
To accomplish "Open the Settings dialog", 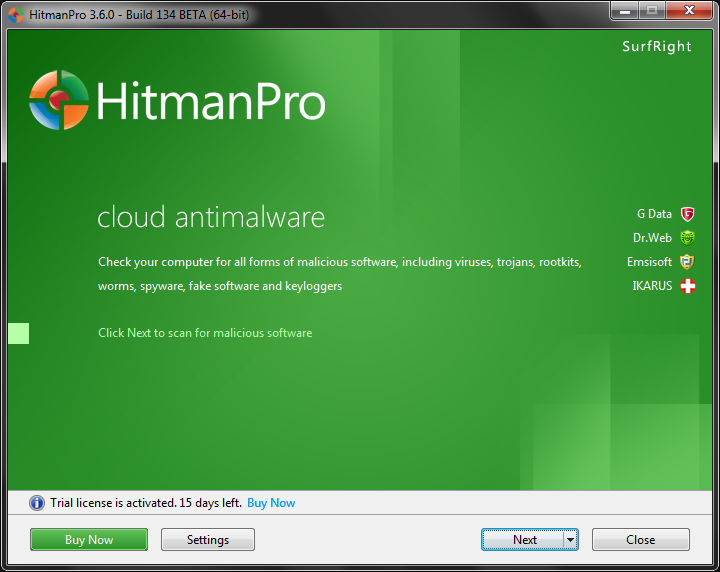I will pos(208,540).
